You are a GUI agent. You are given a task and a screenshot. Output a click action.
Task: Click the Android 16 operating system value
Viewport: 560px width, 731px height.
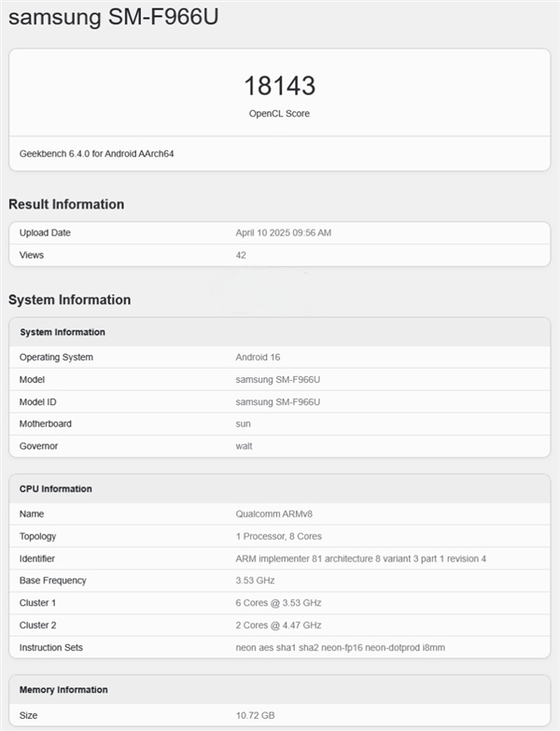coord(258,358)
